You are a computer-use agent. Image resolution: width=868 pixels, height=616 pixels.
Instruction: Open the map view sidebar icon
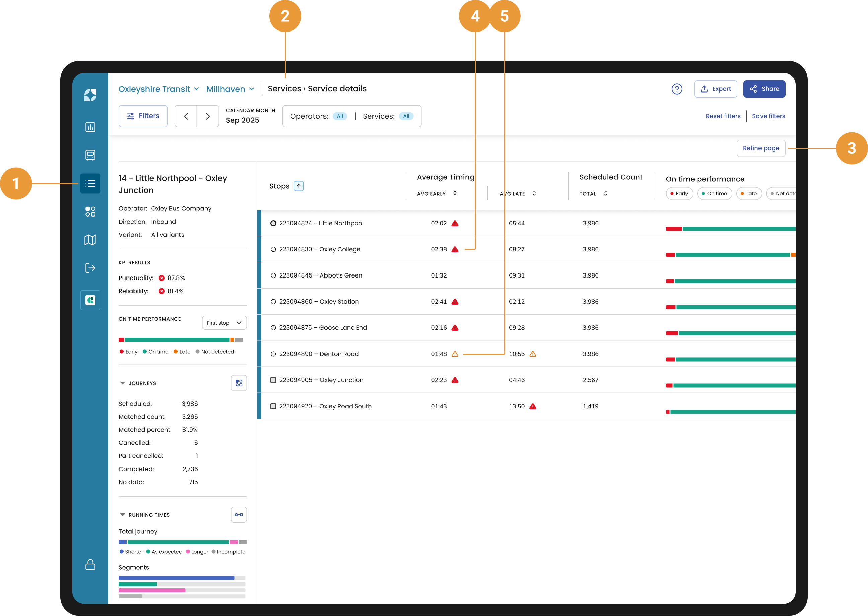pyautogui.click(x=90, y=240)
